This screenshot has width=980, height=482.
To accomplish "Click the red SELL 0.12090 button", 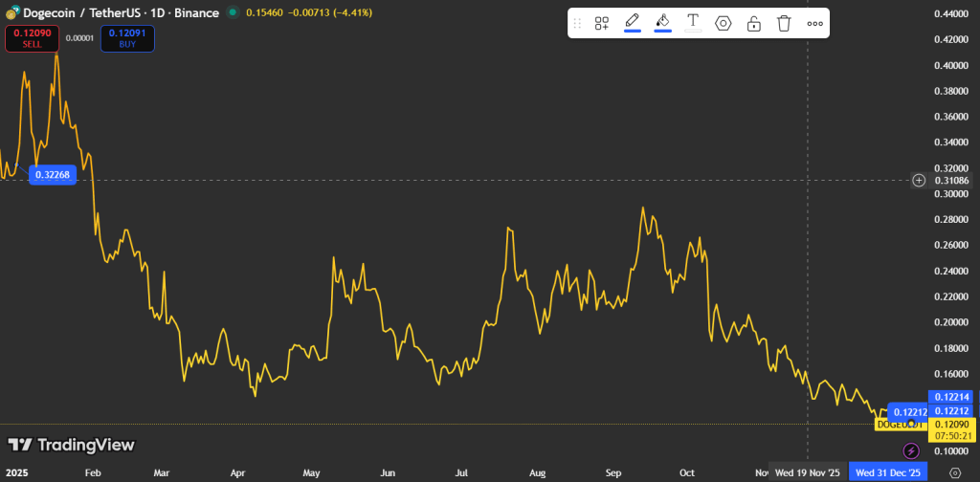I will [x=32, y=38].
